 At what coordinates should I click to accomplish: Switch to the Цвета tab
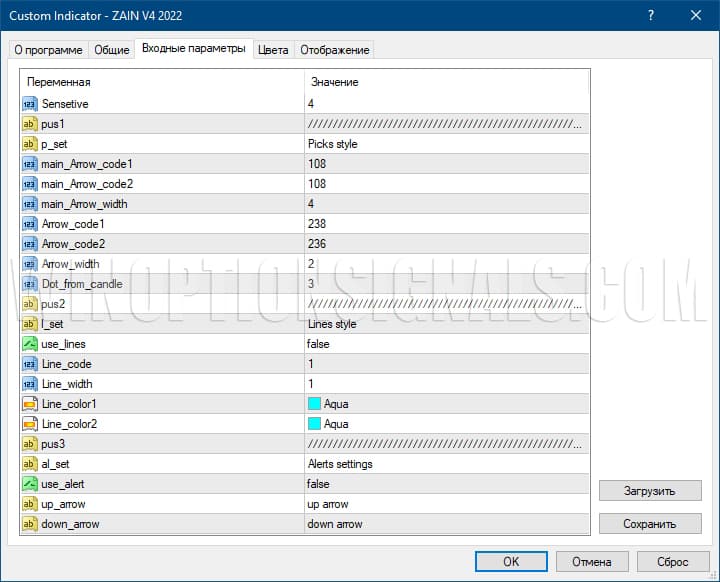pos(273,50)
